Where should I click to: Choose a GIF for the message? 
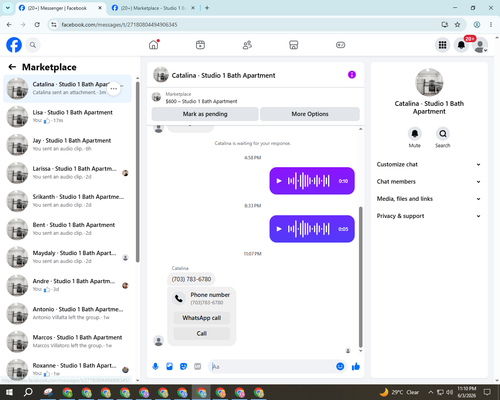[198, 367]
